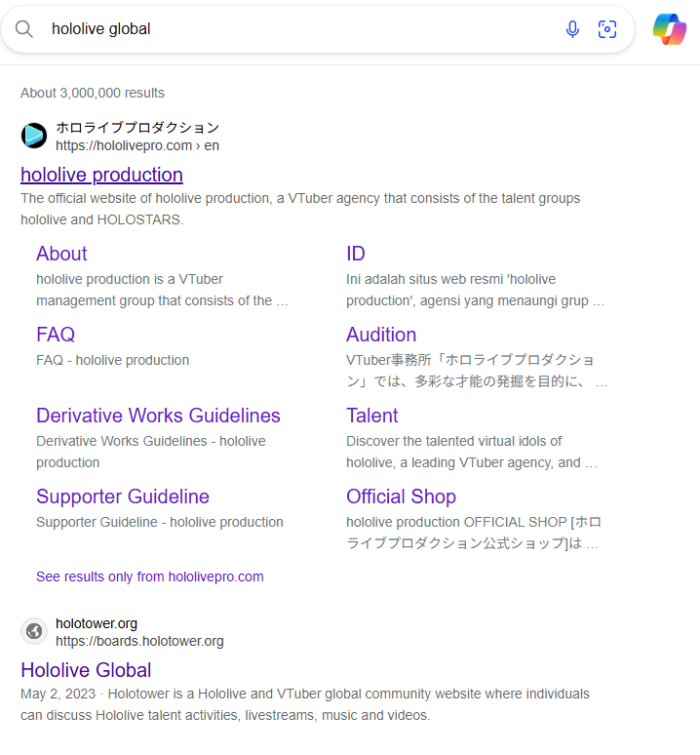The image size is (700, 755).
Task: Open the Supporter Guideline sitelink
Action: [123, 497]
